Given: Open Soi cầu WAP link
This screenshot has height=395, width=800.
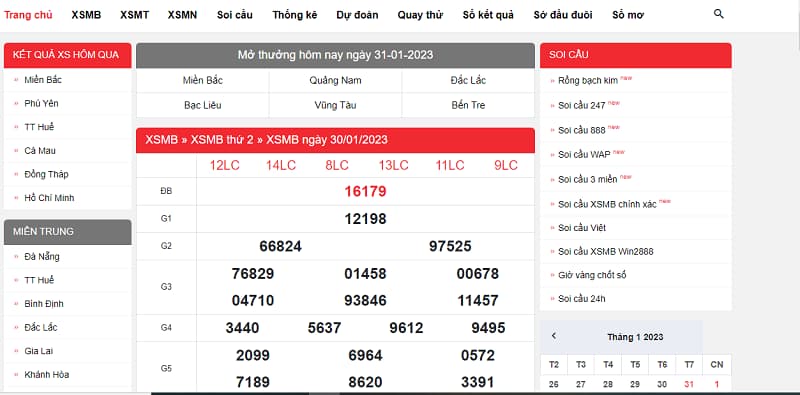Looking at the screenshot, I should point(584,154).
